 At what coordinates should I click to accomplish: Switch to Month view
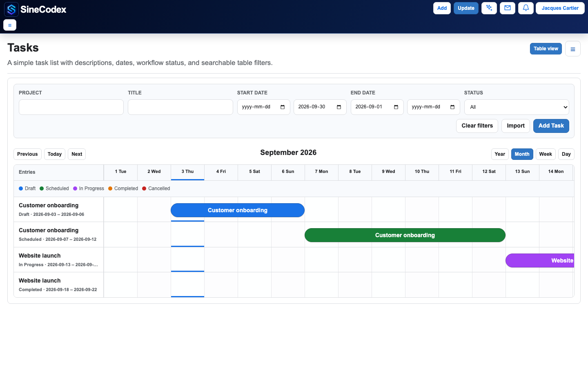coord(522,154)
